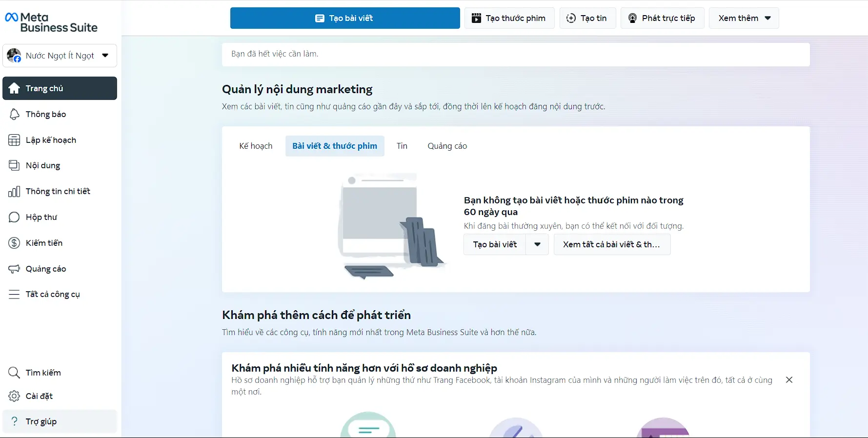Image resolution: width=868 pixels, height=438 pixels.
Task: Click the Tạo tin button
Action: pyautogui.click(x=587, y=18)
